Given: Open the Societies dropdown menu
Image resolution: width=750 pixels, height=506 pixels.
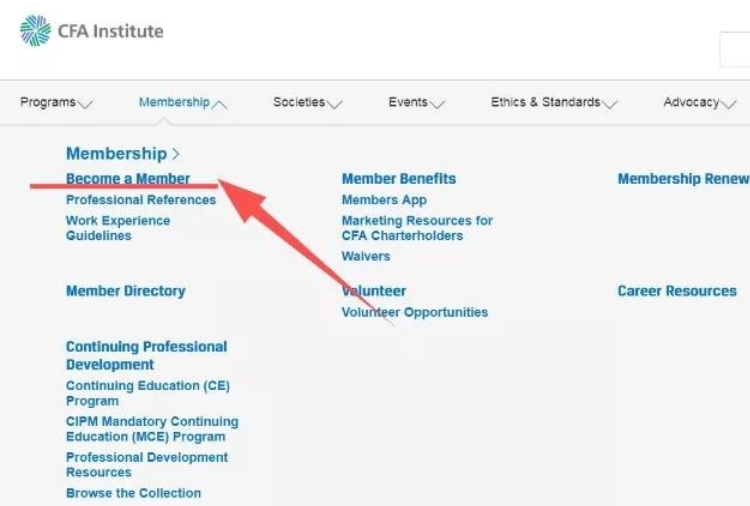Looking at the screenshot, I should (307, 102).
